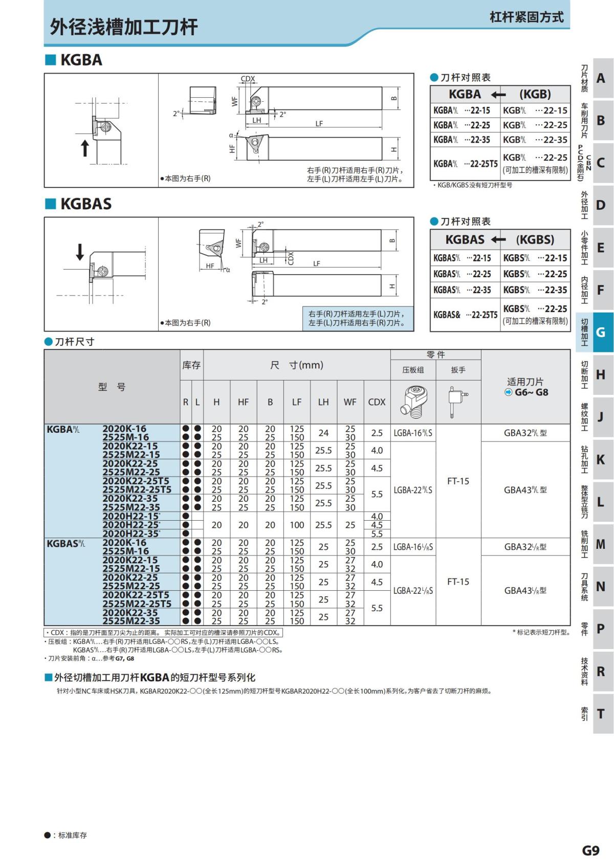Click the down arrow in KGBAS diagram
This screenshot has width=614, height=868.
[x=80, y=252]
